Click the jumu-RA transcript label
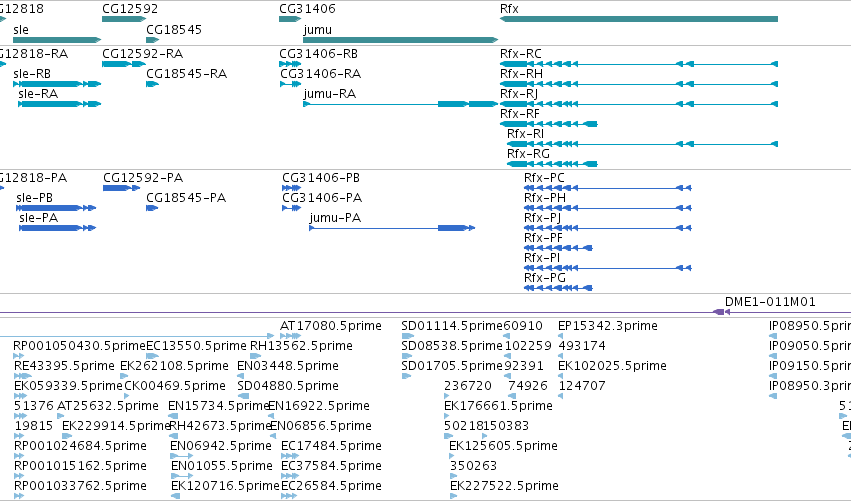This screenshot has width=851, height=501. [x=329, y=94]
